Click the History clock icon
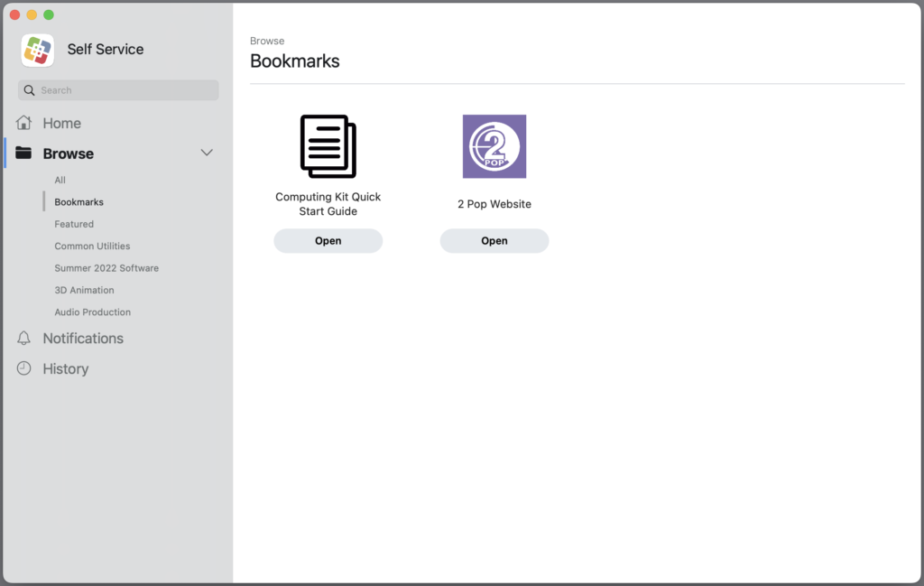The height and width of the screenshot is (586, 924). [x=23, y=368]
